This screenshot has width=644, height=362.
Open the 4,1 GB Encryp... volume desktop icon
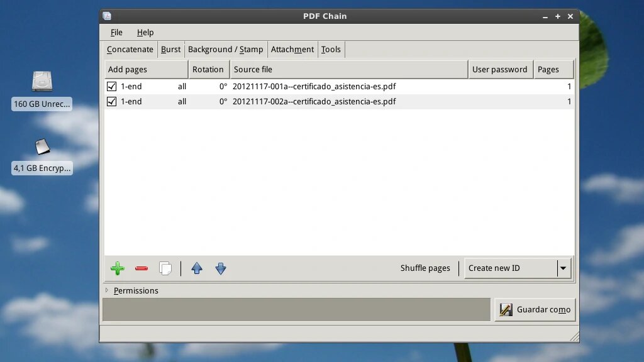pyautogui.click(x=42, y=146)
